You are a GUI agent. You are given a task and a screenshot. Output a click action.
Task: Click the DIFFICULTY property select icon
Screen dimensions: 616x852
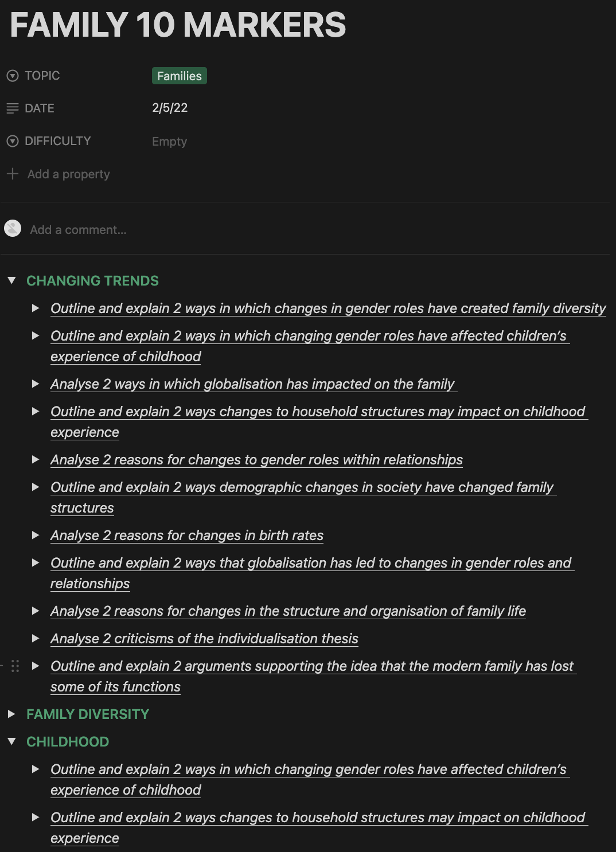point(13,141)
